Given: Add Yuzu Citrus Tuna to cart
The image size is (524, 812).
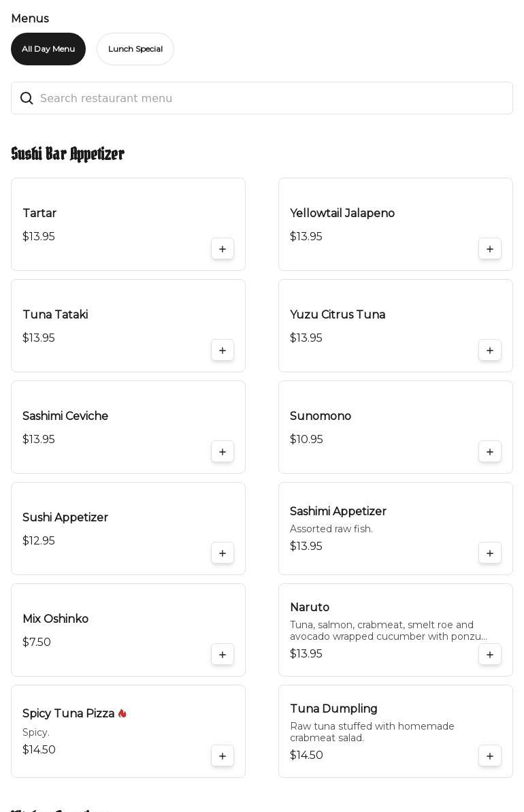Looking at the screenshot, I should (490, 351).
